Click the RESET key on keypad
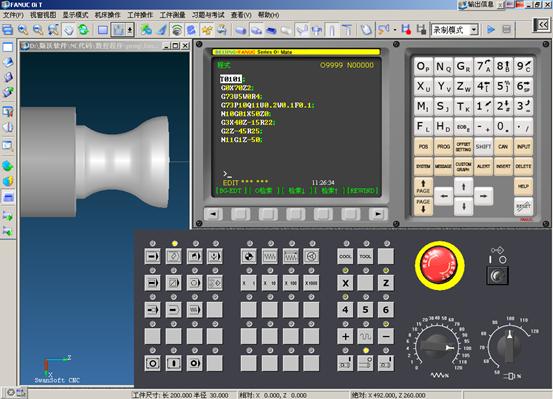This screenshot has width=553, height=399. point(523,206)
